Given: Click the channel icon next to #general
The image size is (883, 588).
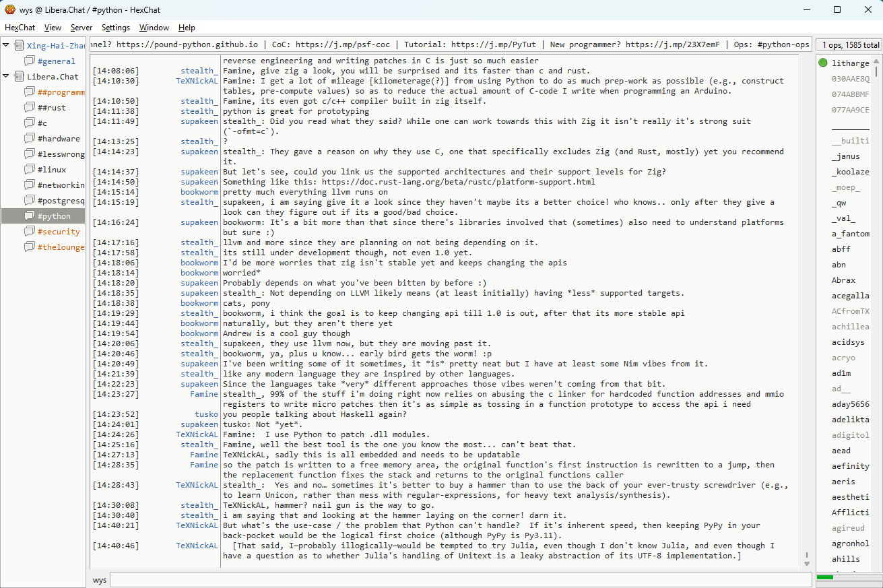Looking at the screenshot, I should pos(30,61).
